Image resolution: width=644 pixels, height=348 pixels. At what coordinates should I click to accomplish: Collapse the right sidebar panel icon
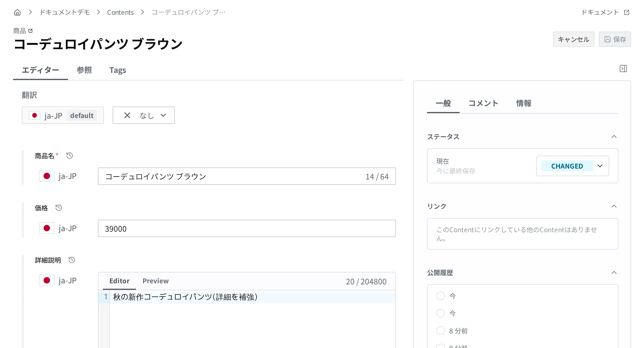pyautogui.click(x=623, y=69)
